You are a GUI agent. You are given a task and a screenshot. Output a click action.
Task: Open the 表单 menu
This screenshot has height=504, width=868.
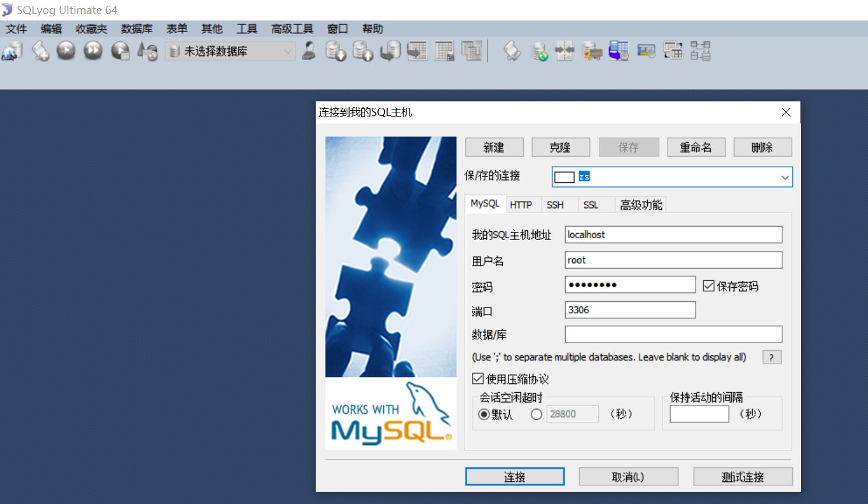[x=177, y=29]
